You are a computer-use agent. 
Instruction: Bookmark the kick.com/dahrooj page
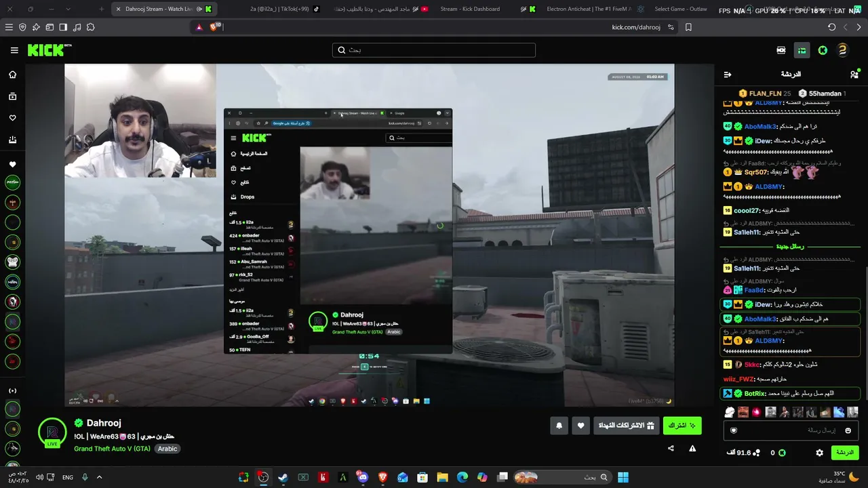[x=688, y=27]
